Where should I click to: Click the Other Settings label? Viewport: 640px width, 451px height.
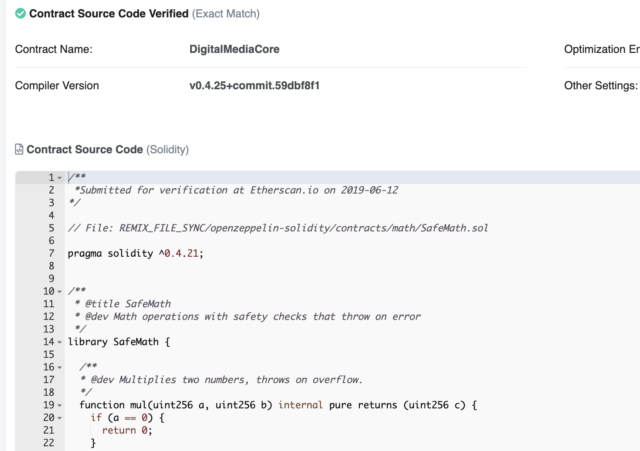coord(601,85)
